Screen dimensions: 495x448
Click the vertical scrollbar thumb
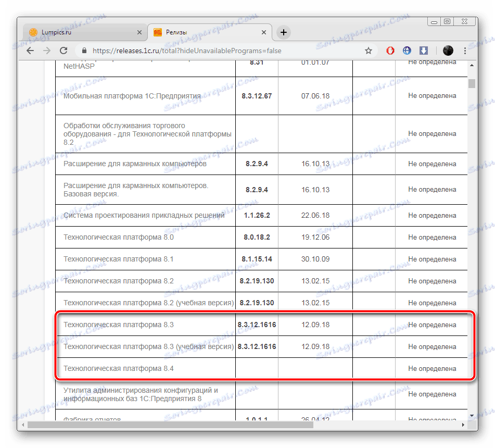click(472, 84)
